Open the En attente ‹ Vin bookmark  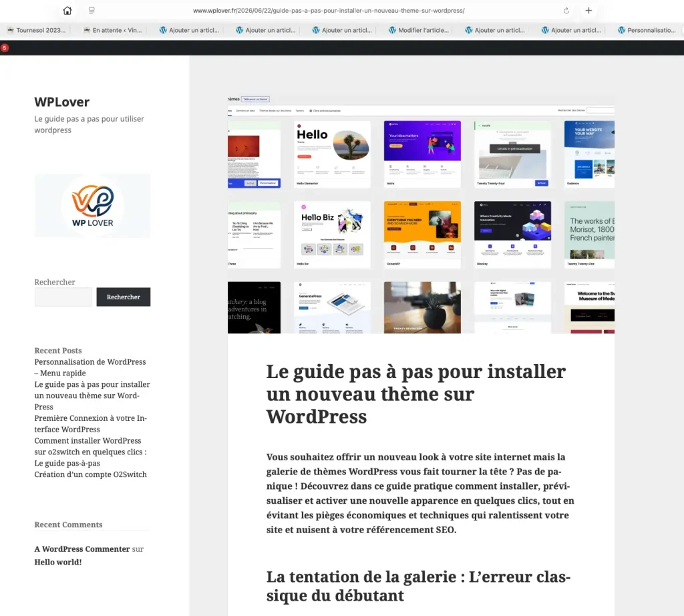[113, 30]
